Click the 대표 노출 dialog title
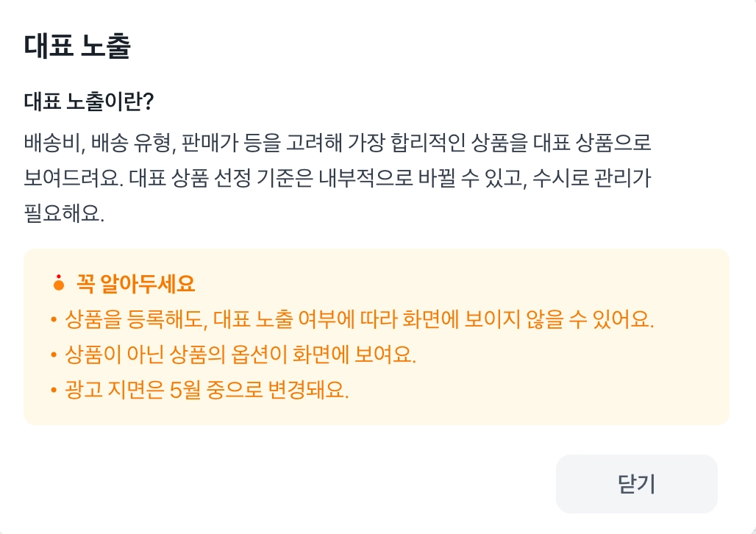Image resolution: width=756 pixels, height=534 pixels. pos(77,47)
